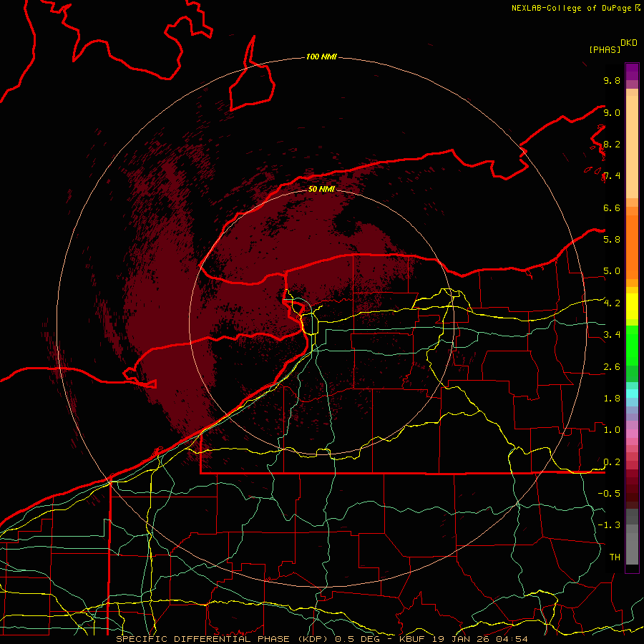Click the SPECIFIC DIFFERENTIAL PHASE (KDP) caption
The image size is (644, 644).
tap(224, 639)
